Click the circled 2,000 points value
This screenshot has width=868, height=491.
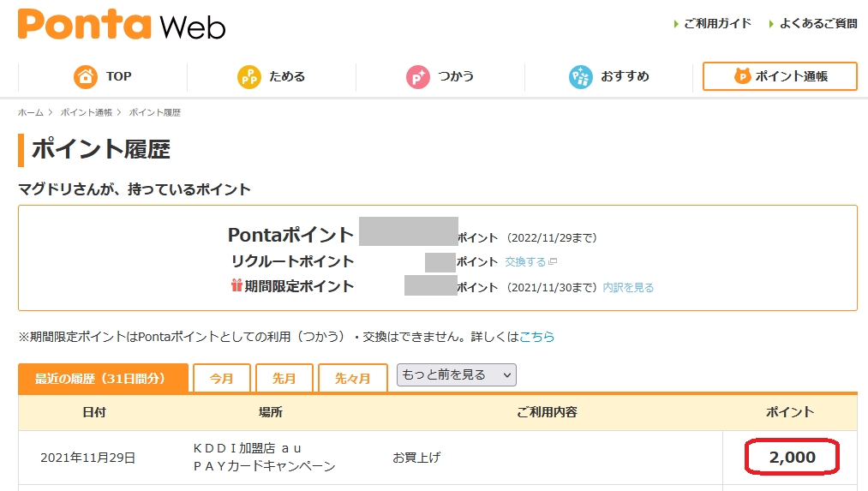792,458
